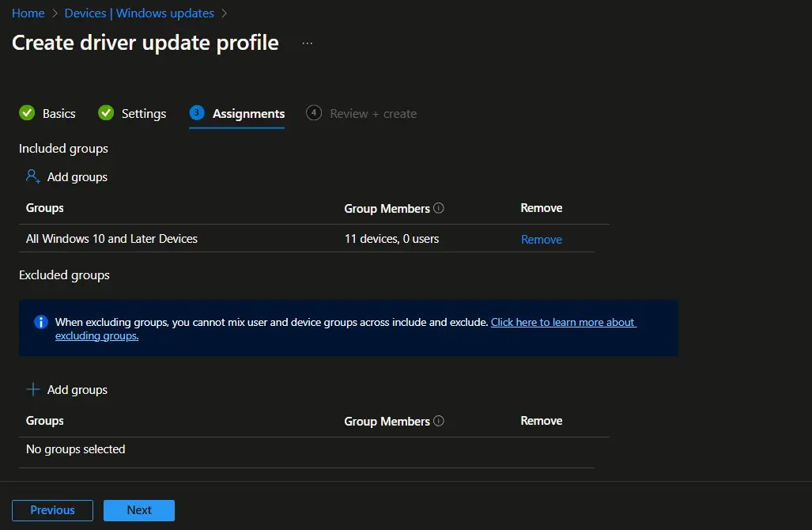Click the ellipsis next to the profile title
The image size is (812, 530).
pos(306,43)
